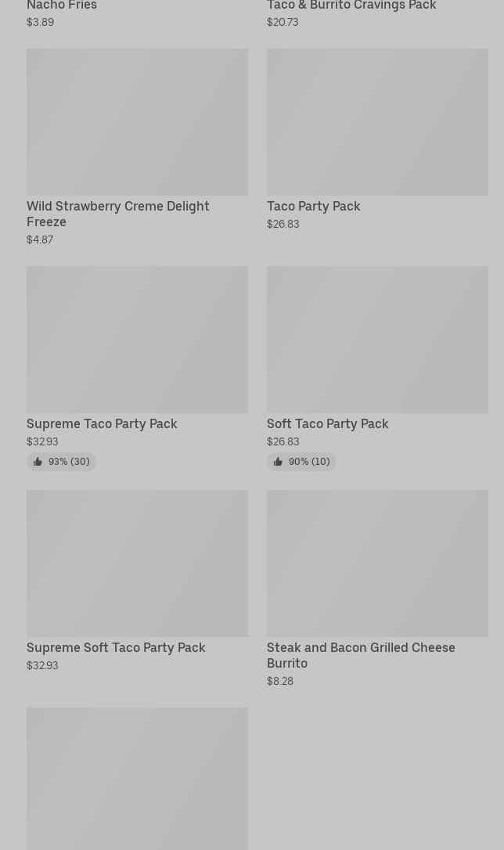Click the thumbs-up icon on the 90% rating
The image size is (504, 850).
[278, 462]
